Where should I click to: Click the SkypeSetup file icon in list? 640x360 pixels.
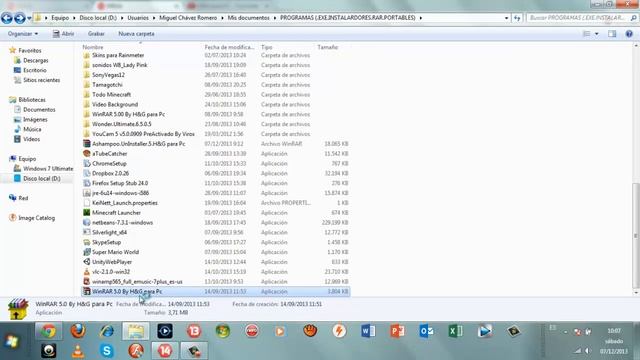click(x=87, y=242)
